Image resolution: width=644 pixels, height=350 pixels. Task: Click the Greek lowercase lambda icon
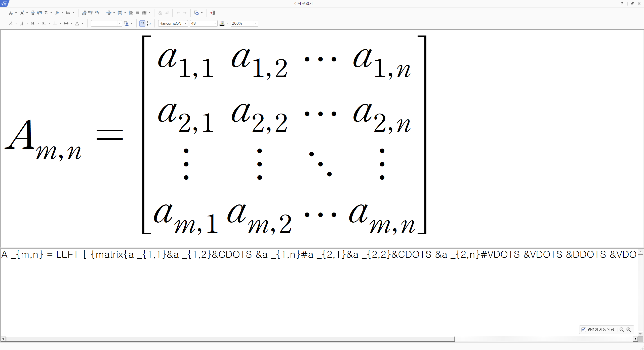tap(22, 23)
